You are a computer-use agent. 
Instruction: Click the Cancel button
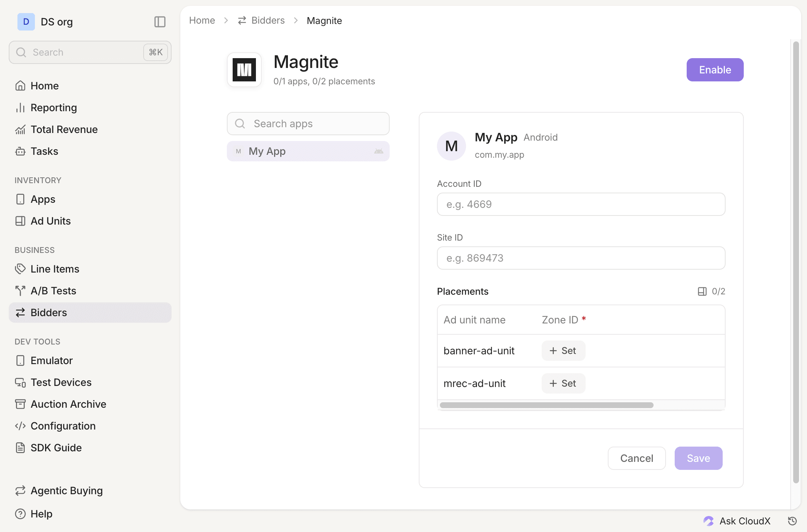click(637, 458)
